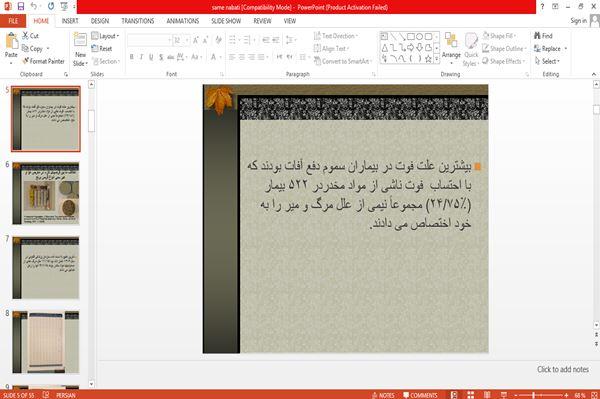The image size is (600, 399).
Task: Open the font name combo box
Action: (149, 40)
